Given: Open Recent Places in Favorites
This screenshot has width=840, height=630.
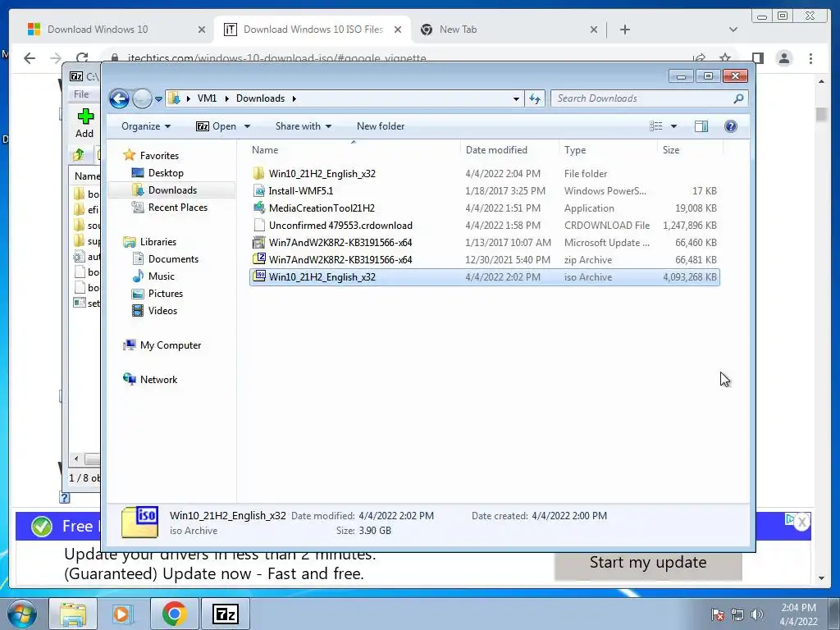Looking at the screenshot, I should point(177,208).
